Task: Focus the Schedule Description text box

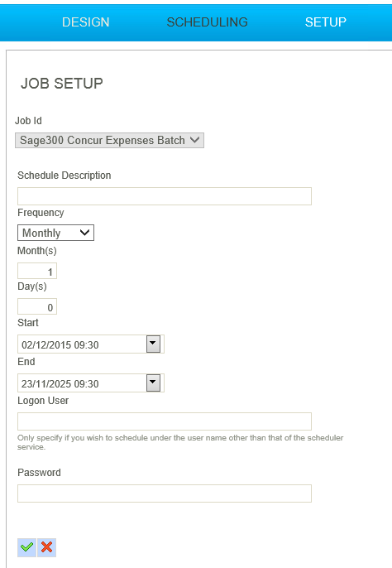Action: pyautogui.click(x=165, y=196)
